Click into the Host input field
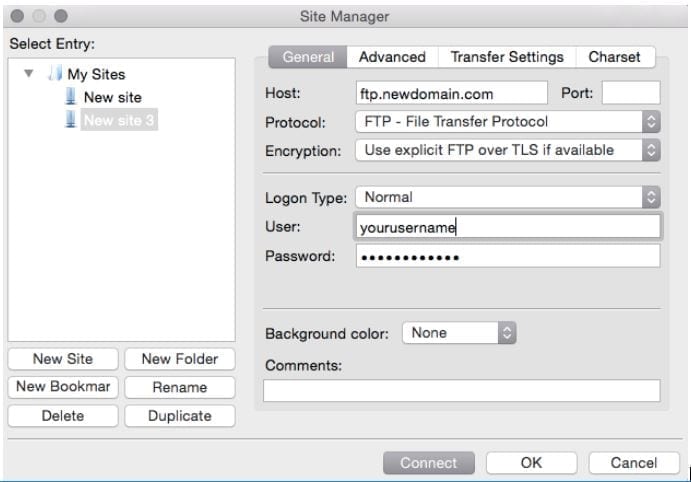This screenshot has width=691, height=482. click(452, 93)
